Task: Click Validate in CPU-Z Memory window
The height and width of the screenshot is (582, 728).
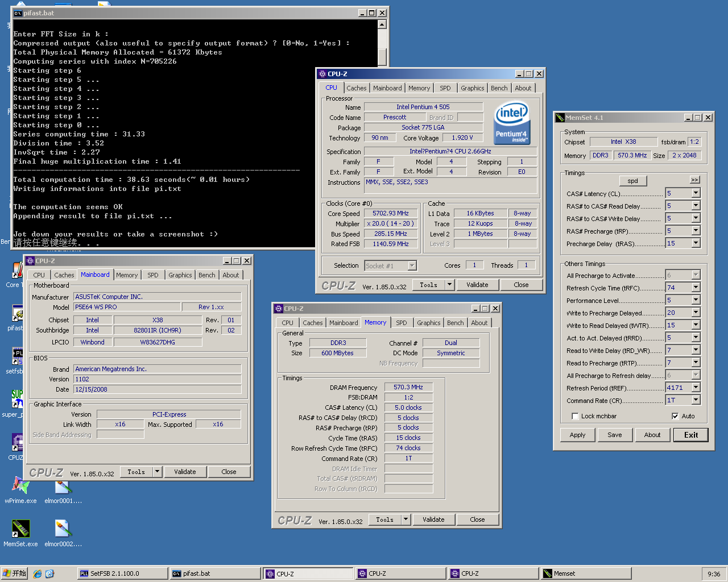Action: (x=433, y=519)
